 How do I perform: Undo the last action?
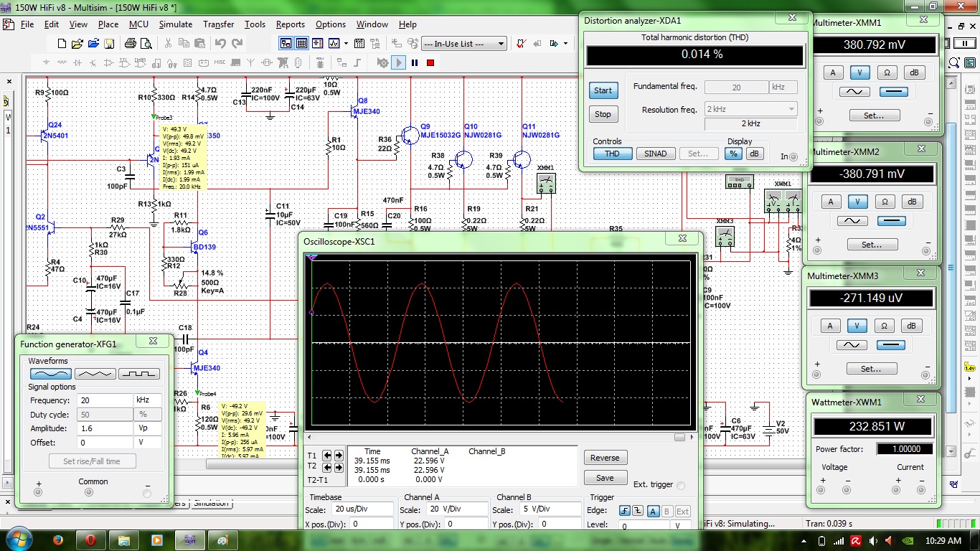tap(220, 44)
